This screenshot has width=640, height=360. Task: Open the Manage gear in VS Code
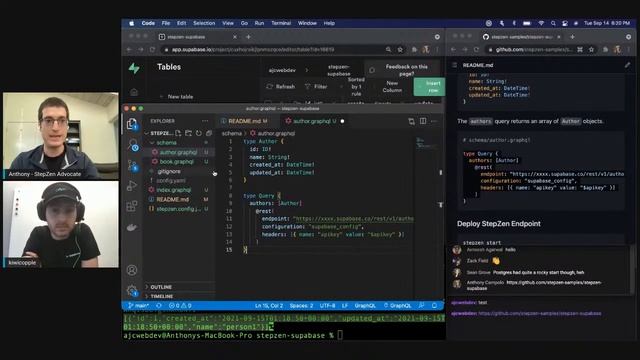[x=132, y=291]
